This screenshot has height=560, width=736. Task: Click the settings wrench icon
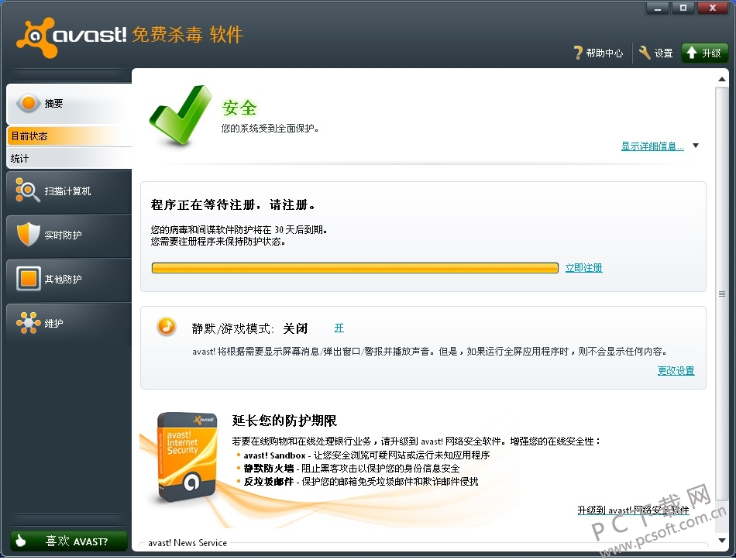[x=645, y=53]
